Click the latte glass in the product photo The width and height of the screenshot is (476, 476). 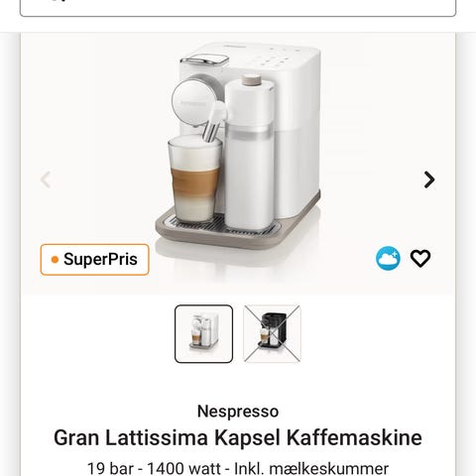(194, 178)
